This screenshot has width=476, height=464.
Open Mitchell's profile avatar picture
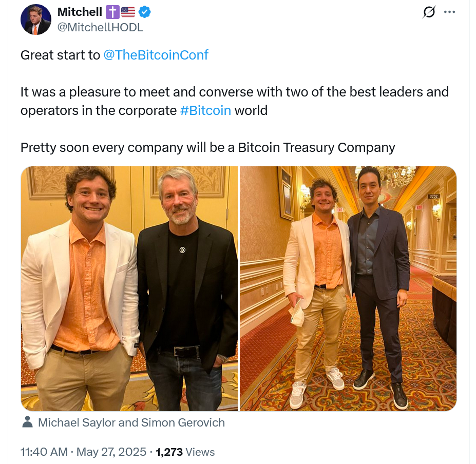tap(35, 20)
